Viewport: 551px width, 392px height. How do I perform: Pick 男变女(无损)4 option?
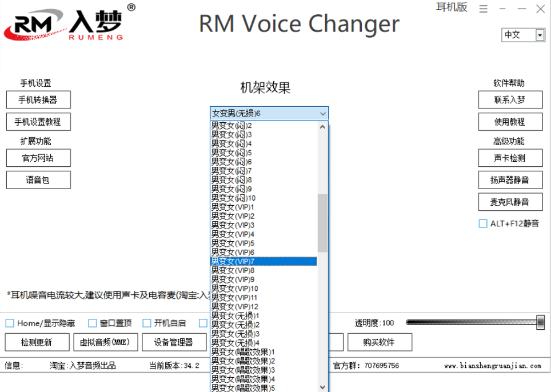[264, 343]
